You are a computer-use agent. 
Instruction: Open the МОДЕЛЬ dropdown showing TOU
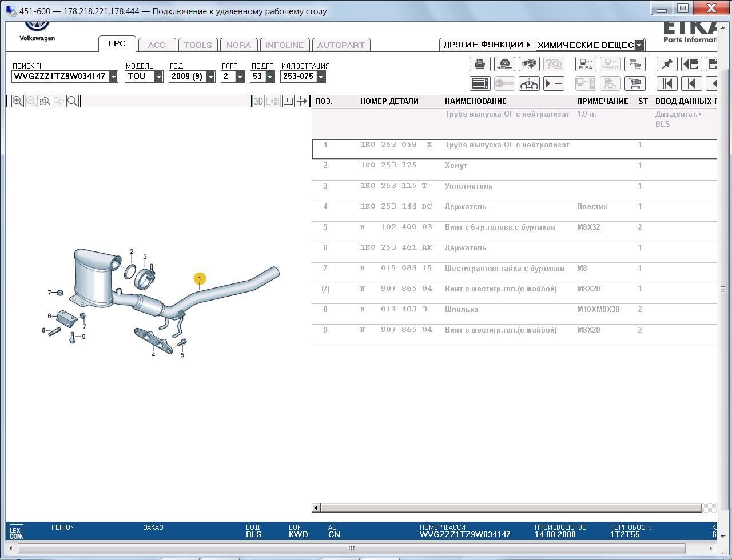point(158,76)
